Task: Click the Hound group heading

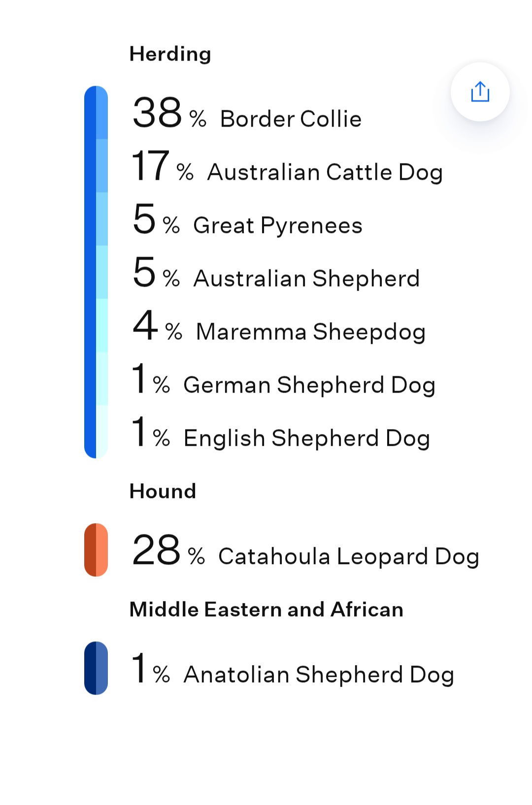Action: click(x=163, y=491)
